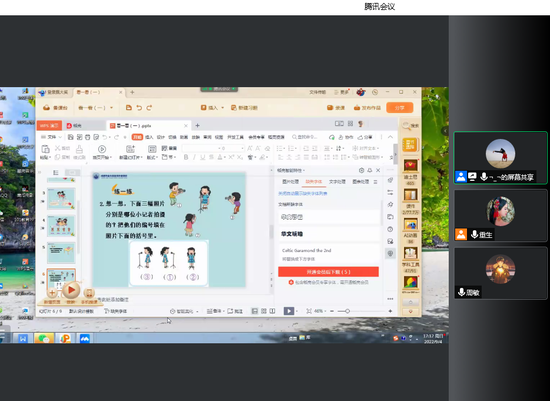Viewport: 550px width, 401px height.
Task: Click the clear formatting eraser icon
Action: tap(267, 148)
